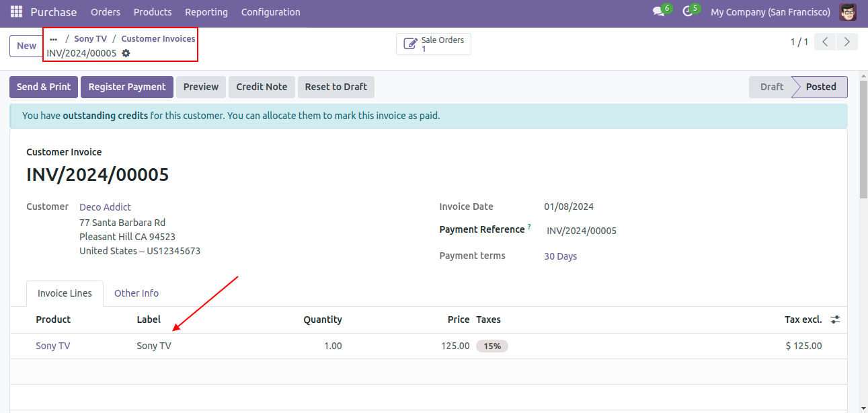Click the quantity 1.00 cell
Viewport: 868px width, 413px height.
[x=332, y=346]
